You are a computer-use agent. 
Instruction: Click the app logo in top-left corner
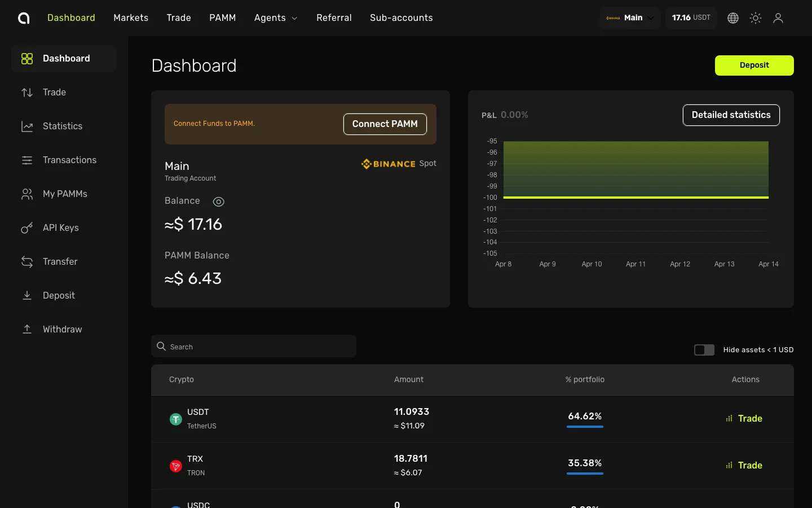click(23, 17)
